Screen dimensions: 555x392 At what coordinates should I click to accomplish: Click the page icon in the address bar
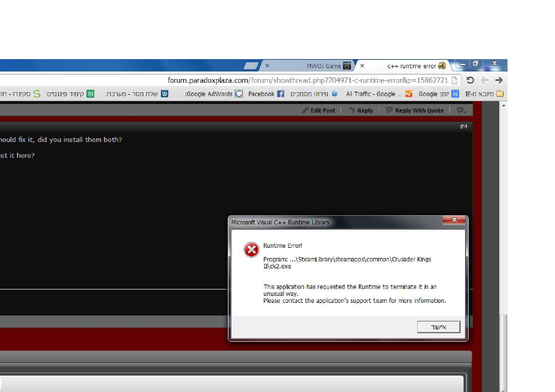pos(455,80)
